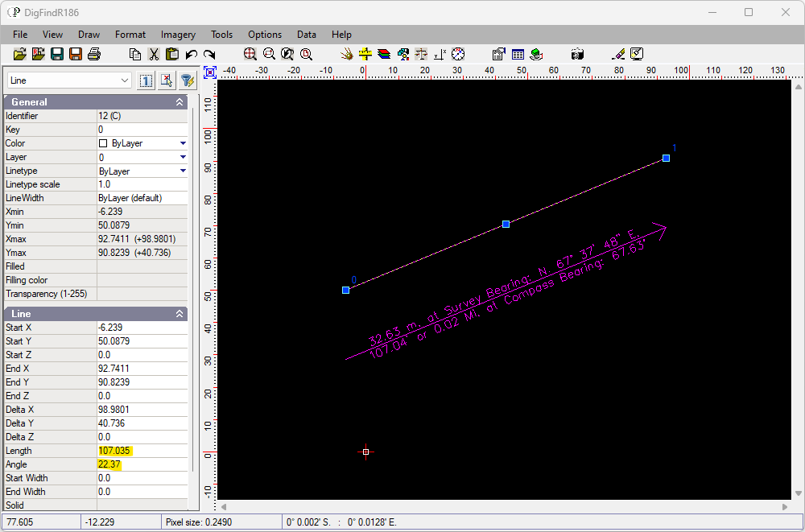Click the Pixel size status bar entry
This screenshot has height=532, width=805.
[x=221, y=523]
